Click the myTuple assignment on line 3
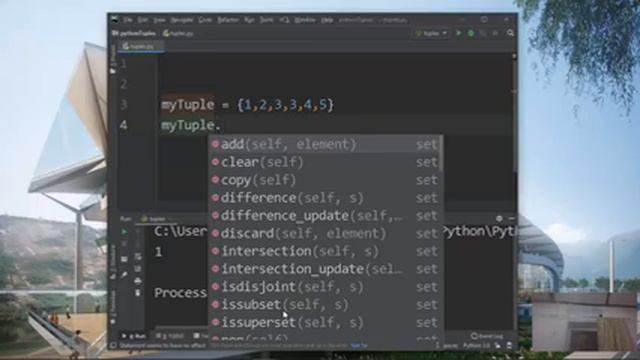The height and width of the screenshot is (360, 640). point(247,105)
